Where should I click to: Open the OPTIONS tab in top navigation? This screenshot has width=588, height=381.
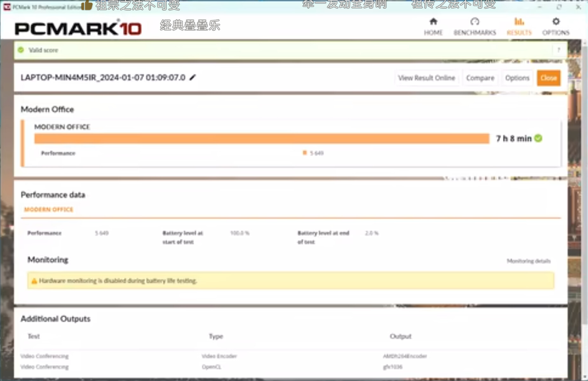click(x=556, y=27)
